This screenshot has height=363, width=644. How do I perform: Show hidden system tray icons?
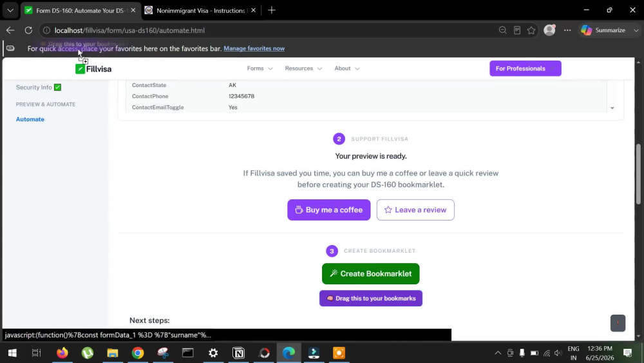498,353
